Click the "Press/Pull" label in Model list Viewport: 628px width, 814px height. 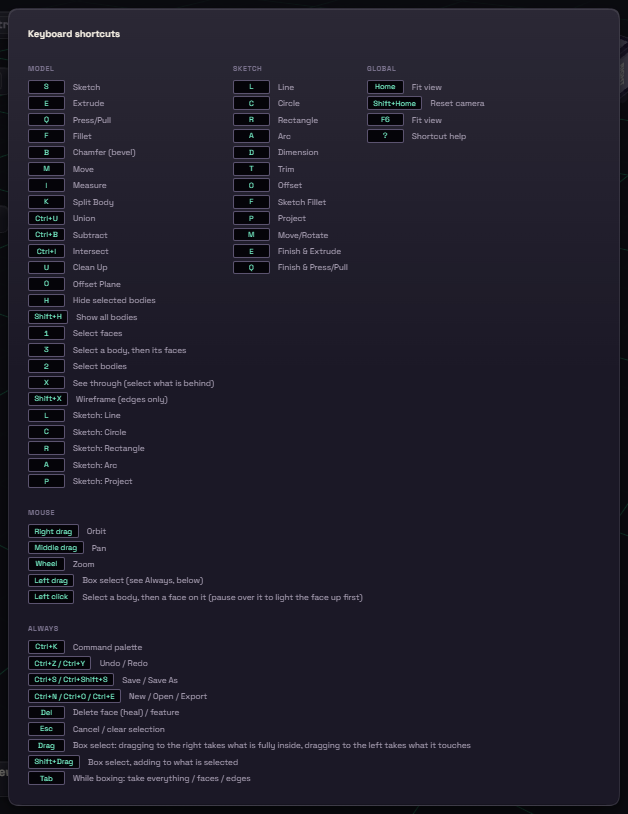tap(92, 120)
